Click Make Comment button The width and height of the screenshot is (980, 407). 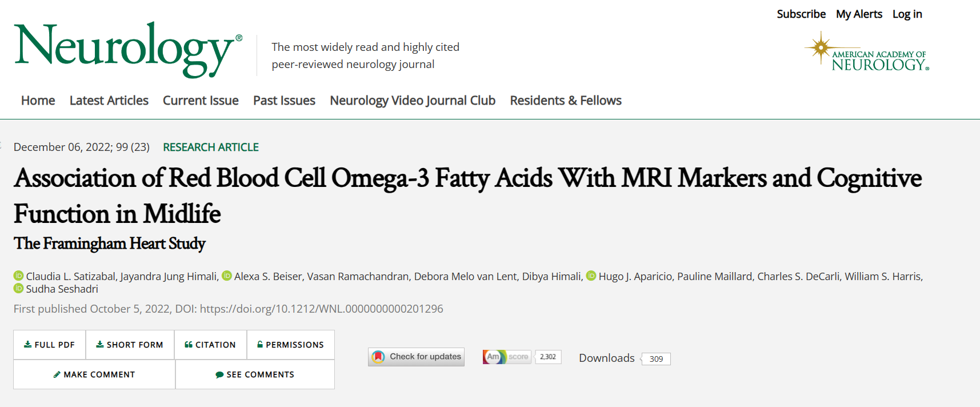[94, 374]
